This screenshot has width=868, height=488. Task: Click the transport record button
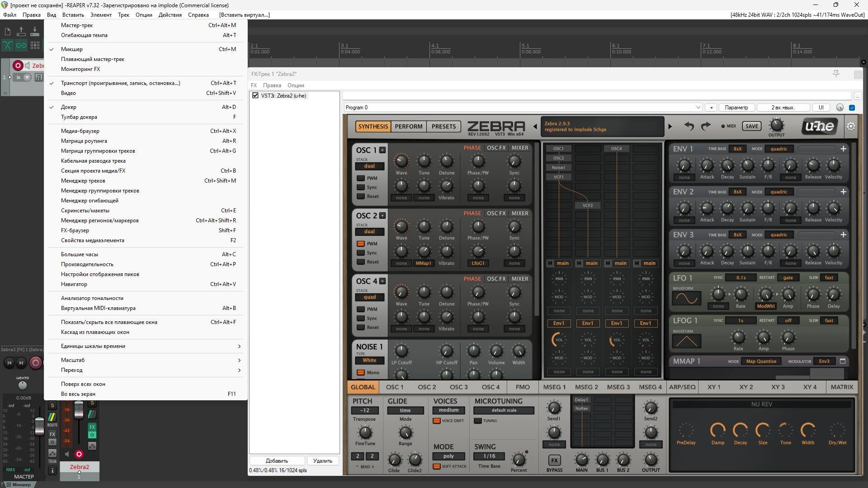coord(35,362)
